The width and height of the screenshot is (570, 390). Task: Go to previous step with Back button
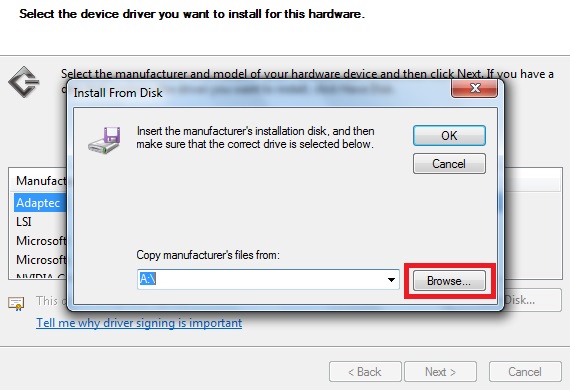(x=365, y=372)
